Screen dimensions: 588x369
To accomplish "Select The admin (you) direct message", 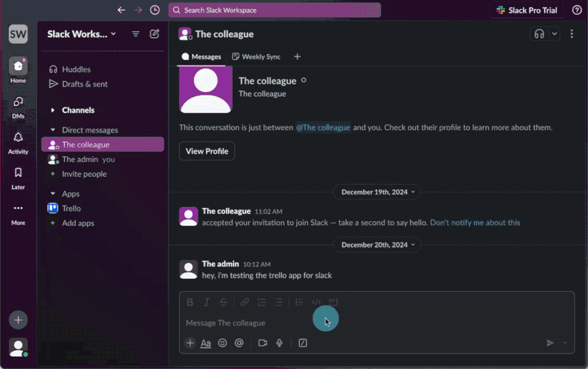I will point(103,159).
